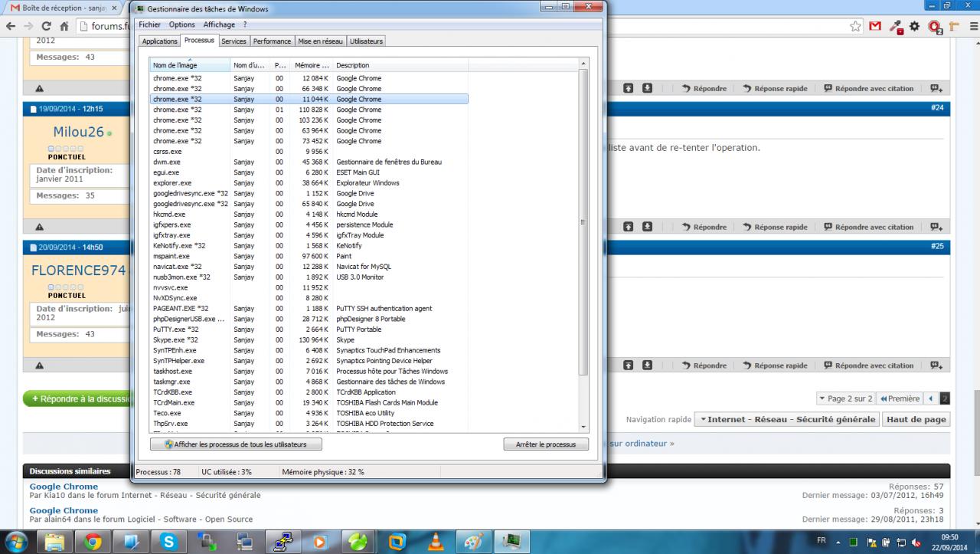Switch to the Performance tab

coord(272,41)
